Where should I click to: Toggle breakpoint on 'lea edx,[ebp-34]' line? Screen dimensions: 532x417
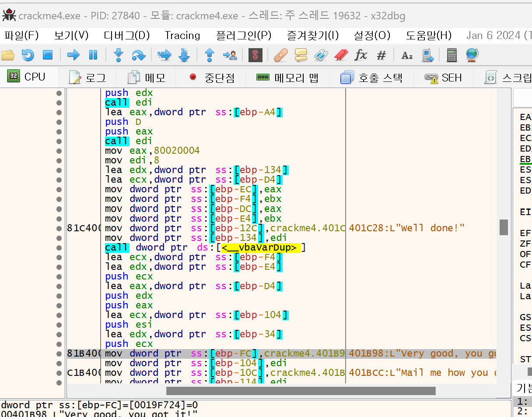tap(59, 334)
